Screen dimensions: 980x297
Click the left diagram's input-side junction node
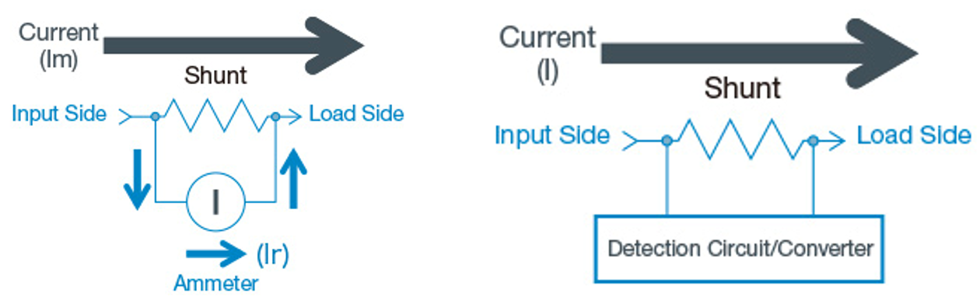(x=156, y=117)
